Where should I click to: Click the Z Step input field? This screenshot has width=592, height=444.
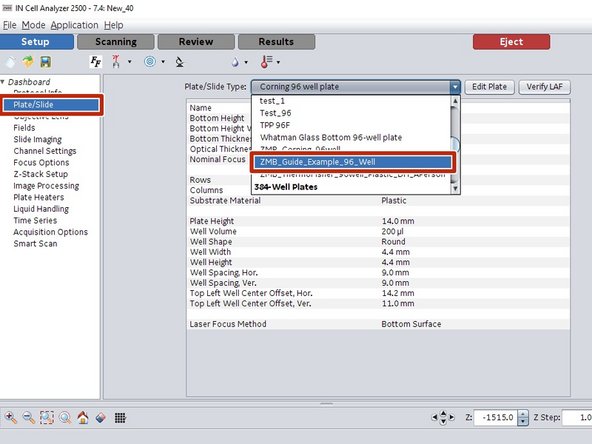tap(577, 418)
